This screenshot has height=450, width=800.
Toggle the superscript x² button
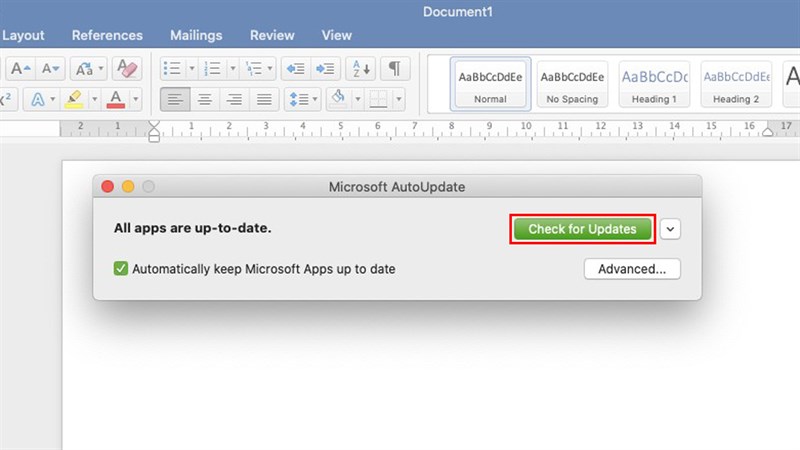pyautogui.click(x=7, y=99)
